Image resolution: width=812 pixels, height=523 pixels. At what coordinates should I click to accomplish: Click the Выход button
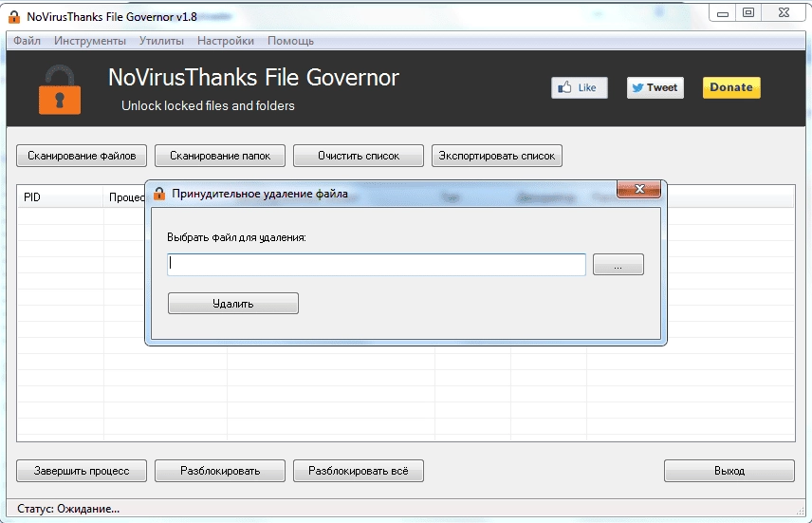click(x=729, y=471)
